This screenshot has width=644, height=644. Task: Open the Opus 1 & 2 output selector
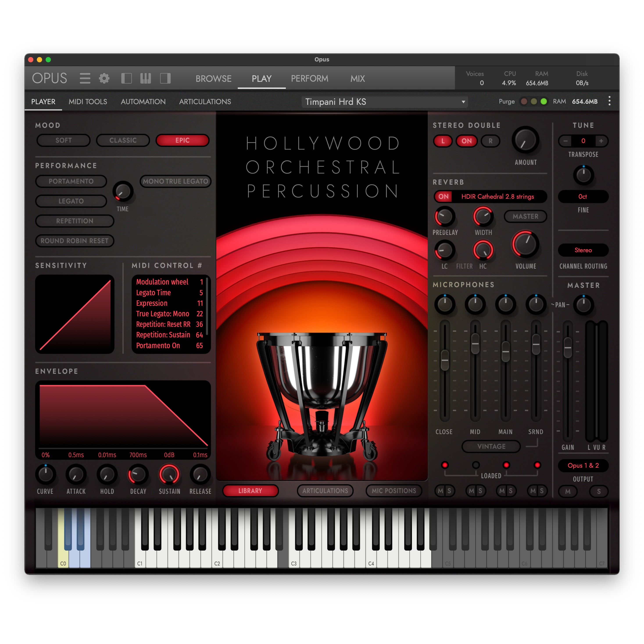[583, 465]
